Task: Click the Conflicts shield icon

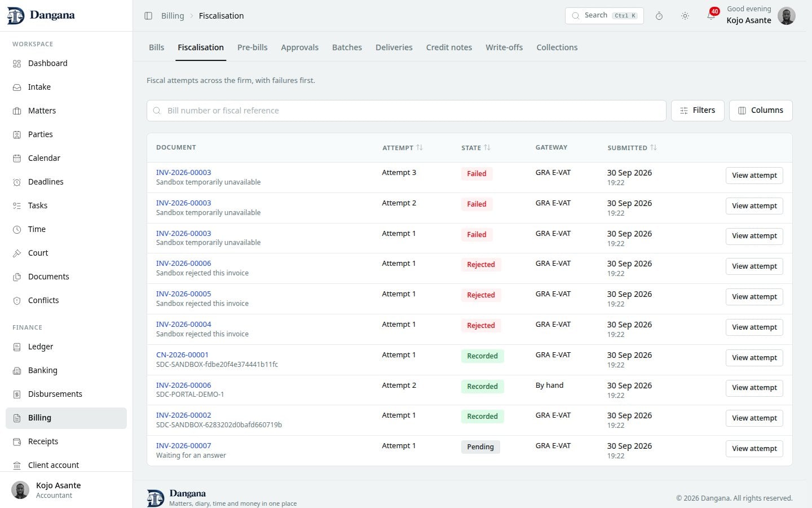Action: tap(17, 301)
